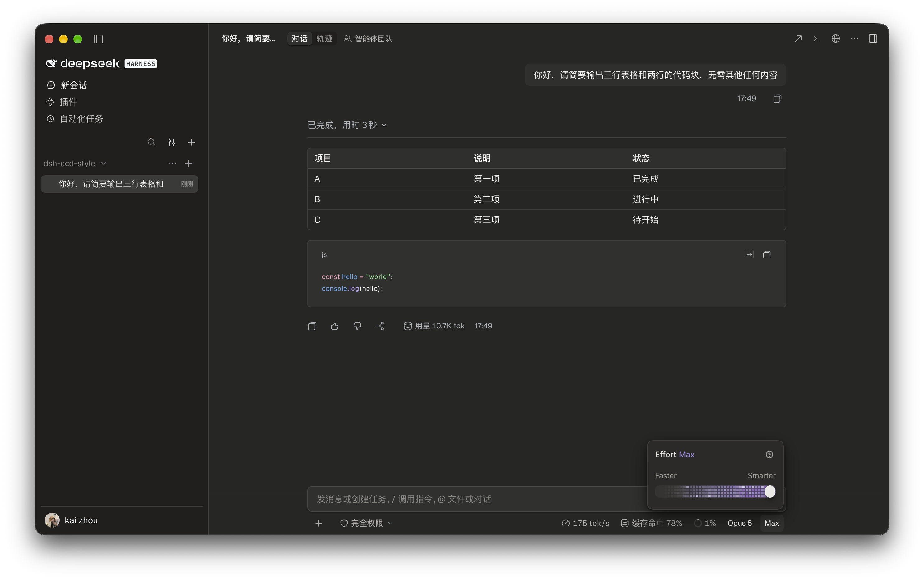Click the 第三项 table cell
This screenshot has height=581, width=924.
click(x=487, y=220)
